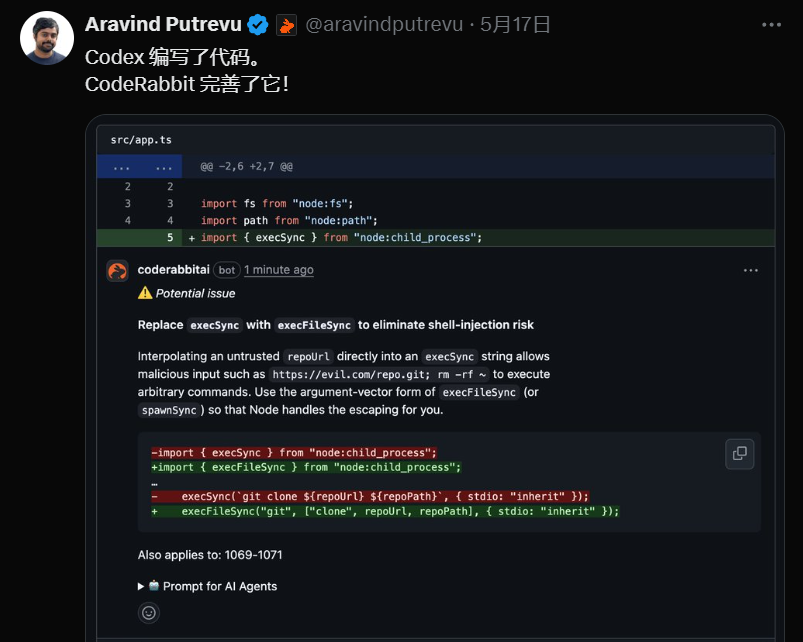
Task: Copy the suggested code snippet
Action: [739, 453]
